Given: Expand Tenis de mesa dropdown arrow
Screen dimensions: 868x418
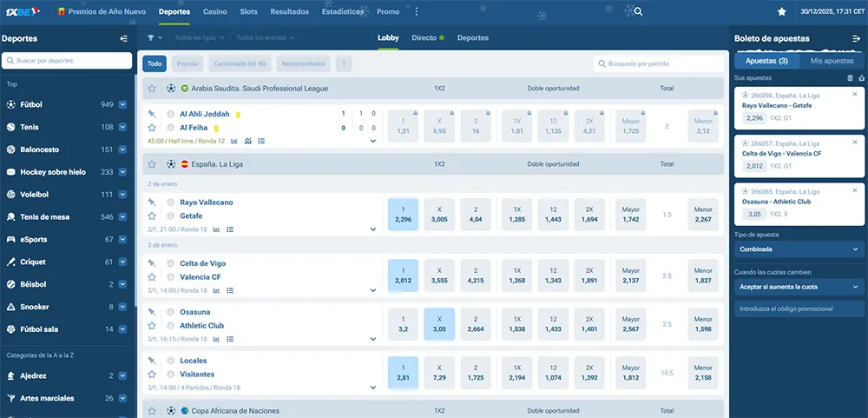Looking at the screenshot, I should [x=122, y=216].
